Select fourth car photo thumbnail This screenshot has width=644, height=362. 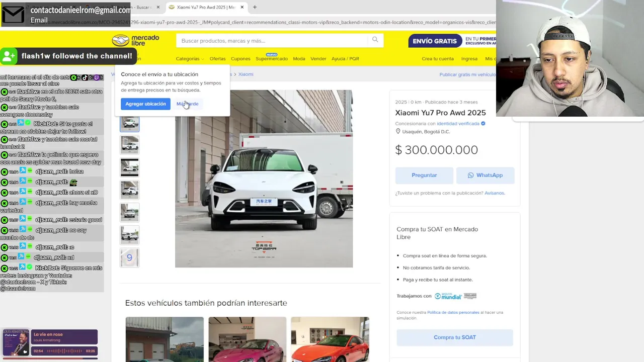[x=129, y=190]
